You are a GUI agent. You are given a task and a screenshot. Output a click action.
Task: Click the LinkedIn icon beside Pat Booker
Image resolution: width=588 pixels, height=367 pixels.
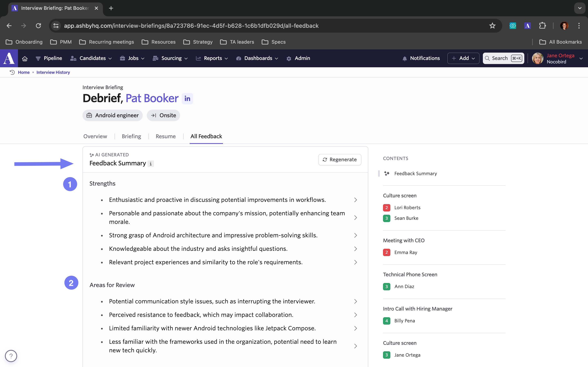coord(187,98)
